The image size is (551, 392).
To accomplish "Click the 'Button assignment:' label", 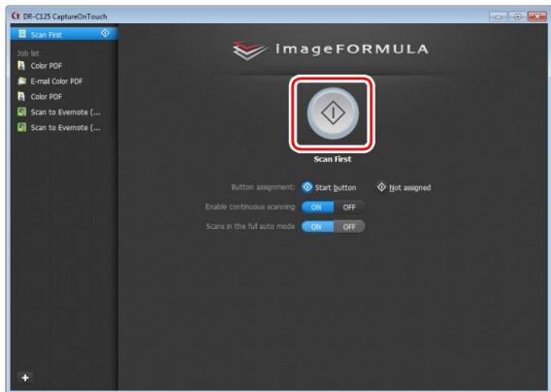I will pos(263,187).
